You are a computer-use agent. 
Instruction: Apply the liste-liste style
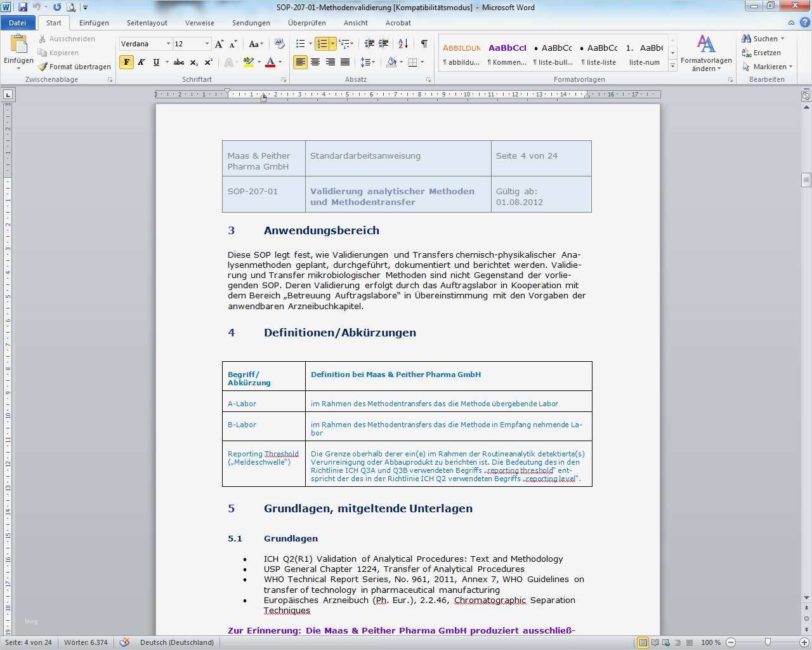[599, 53]
